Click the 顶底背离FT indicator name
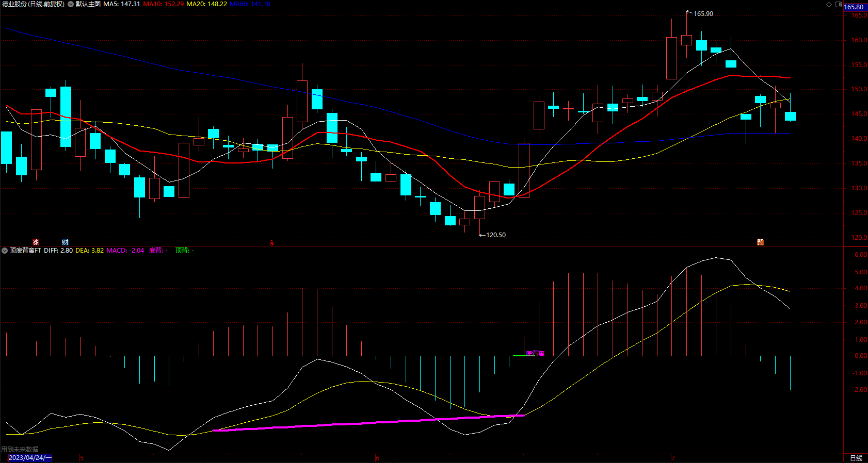 pyautogui.click(x=25, y=251)
